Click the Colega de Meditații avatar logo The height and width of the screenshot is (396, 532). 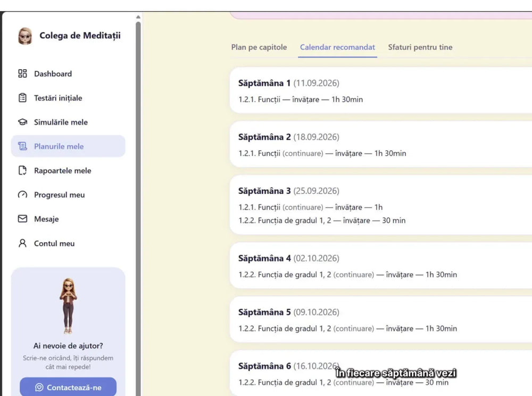tap(25, 36)
